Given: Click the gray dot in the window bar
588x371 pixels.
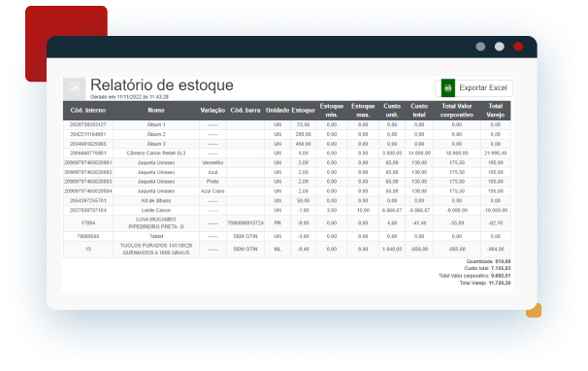Looking at the screenshot, I should pyautogui.click(x=480, y=47).
